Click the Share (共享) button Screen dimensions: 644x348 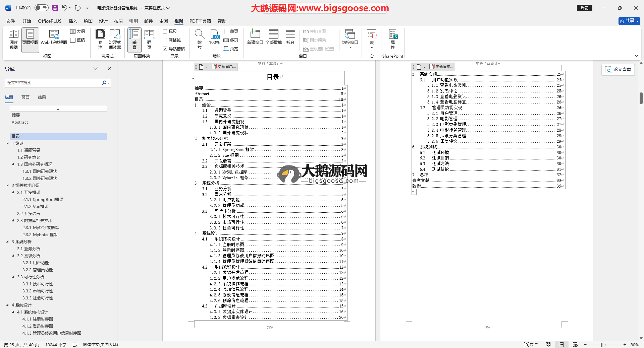pyautogui.click(x=629, y=21)
